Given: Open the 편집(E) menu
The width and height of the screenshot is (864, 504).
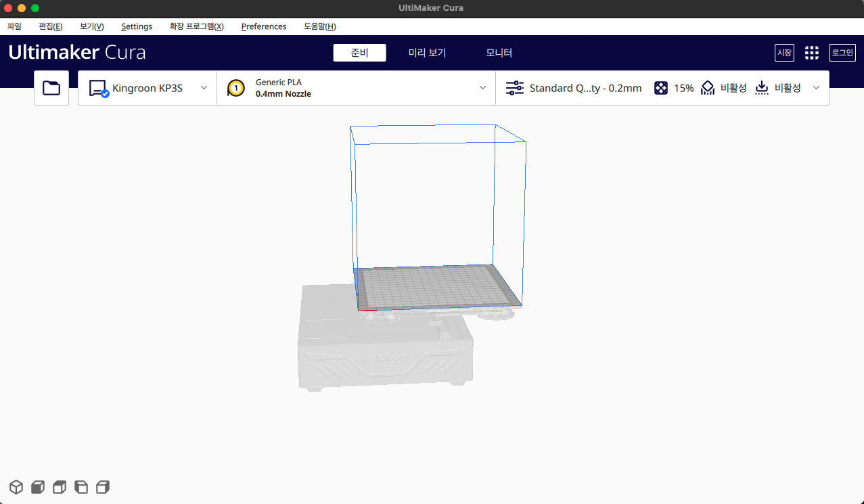Looking at the screenshot, I should pyautogui.click(x=51, y=26).
